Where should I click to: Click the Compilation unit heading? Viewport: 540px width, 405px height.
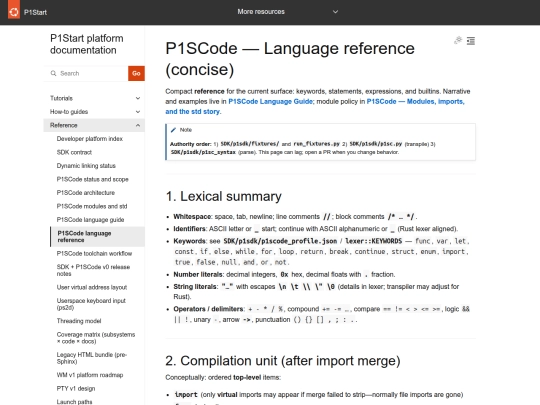coord(283,361)
